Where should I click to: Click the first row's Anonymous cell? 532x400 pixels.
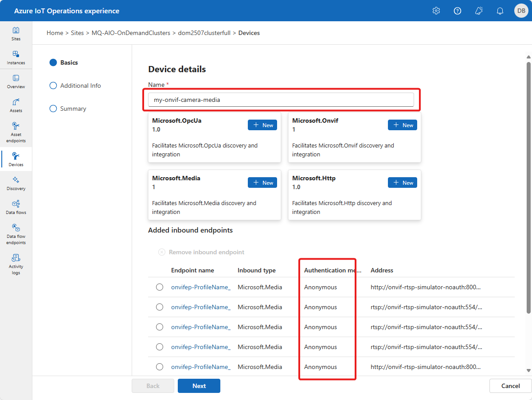pos(321,287)
